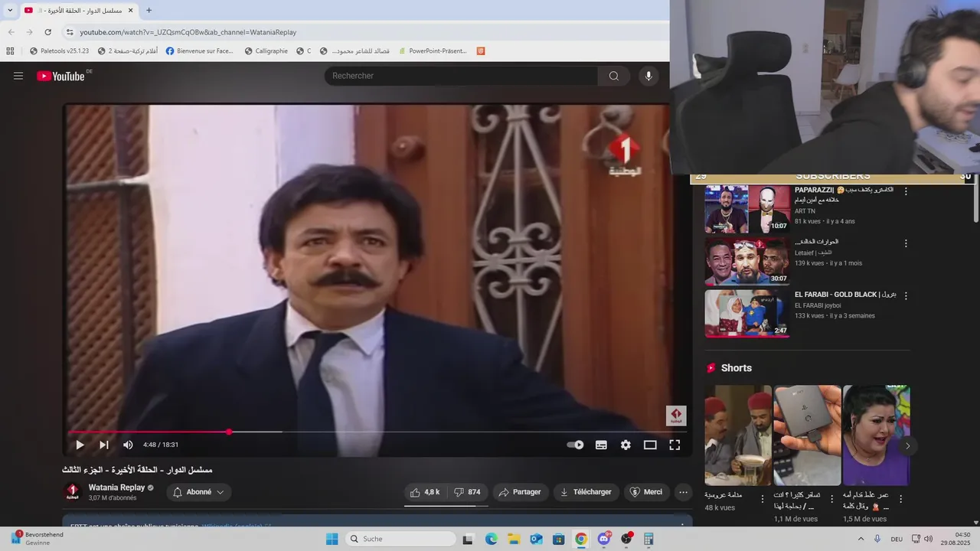Open more actions ellipsis under video
980x551 pixels.
[x=684, y=492]
